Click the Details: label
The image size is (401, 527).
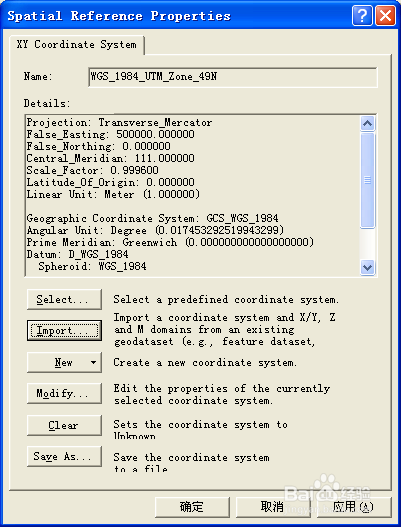pos(47,103)
